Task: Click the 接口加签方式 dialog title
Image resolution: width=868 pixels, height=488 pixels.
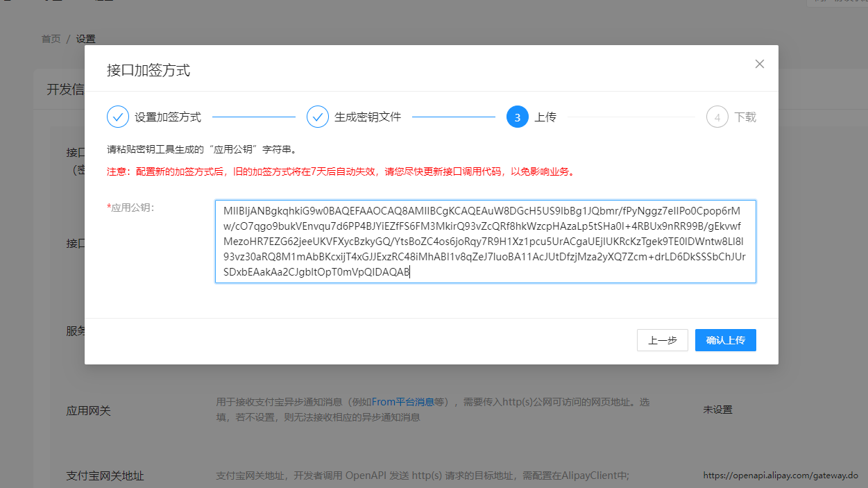Action: (x=148, y=70)
